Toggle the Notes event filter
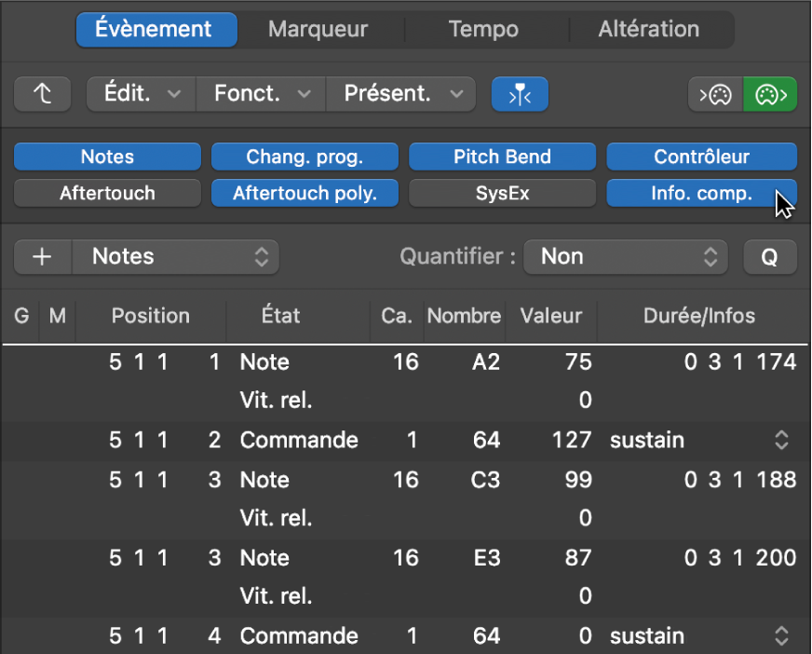 click(x=106, y=156)
